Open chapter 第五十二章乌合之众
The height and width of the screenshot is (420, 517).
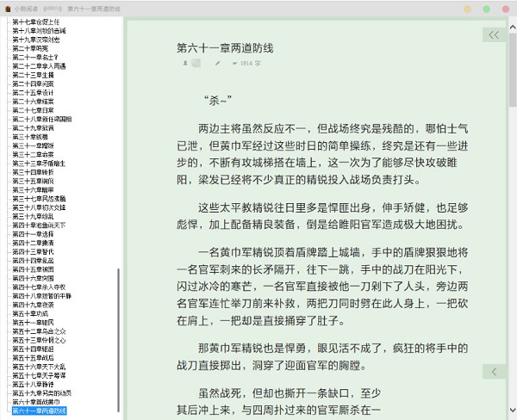pos(39,331)
